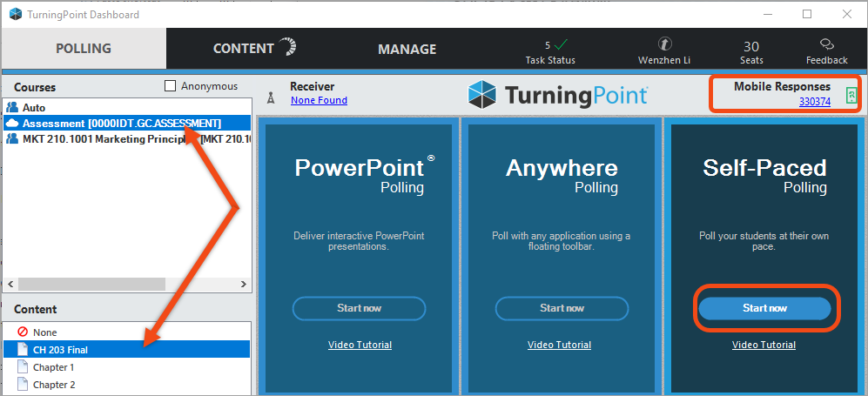Select MKT 210.1001 Marketing Principles course
Screen dimensions: 868x396
click(127, 139)
